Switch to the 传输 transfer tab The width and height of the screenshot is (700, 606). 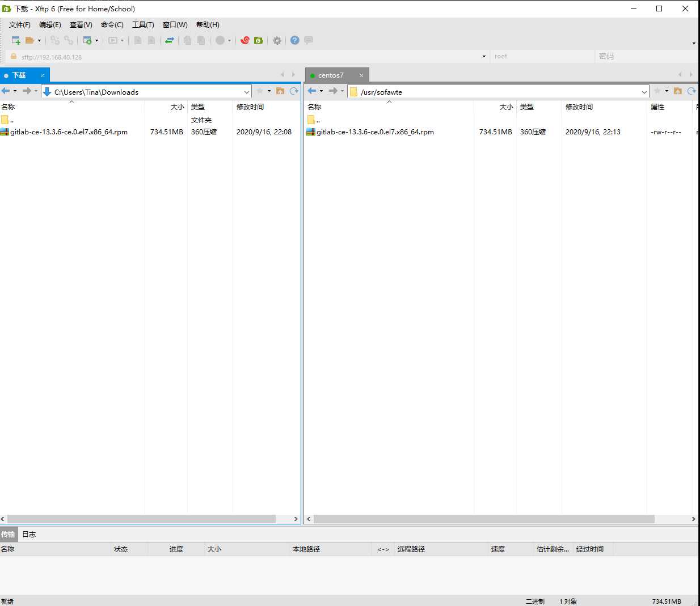pos(8,534)
